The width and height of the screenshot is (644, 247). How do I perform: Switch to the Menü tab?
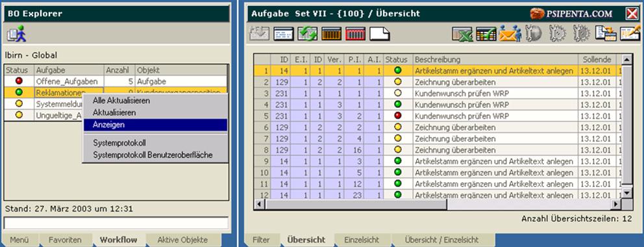(19, 240)
